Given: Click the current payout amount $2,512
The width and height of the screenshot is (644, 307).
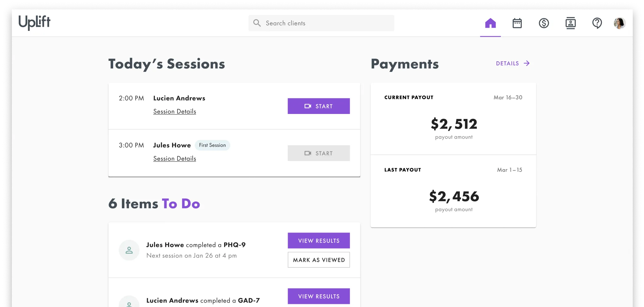Looking at the screenshot, I should (x=454, y=124).
